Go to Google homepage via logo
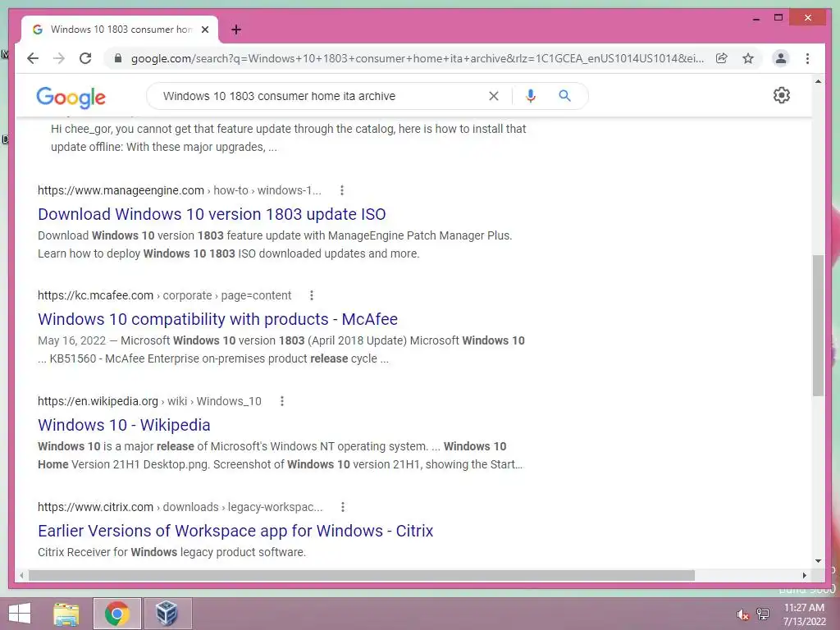 point(71,97)
